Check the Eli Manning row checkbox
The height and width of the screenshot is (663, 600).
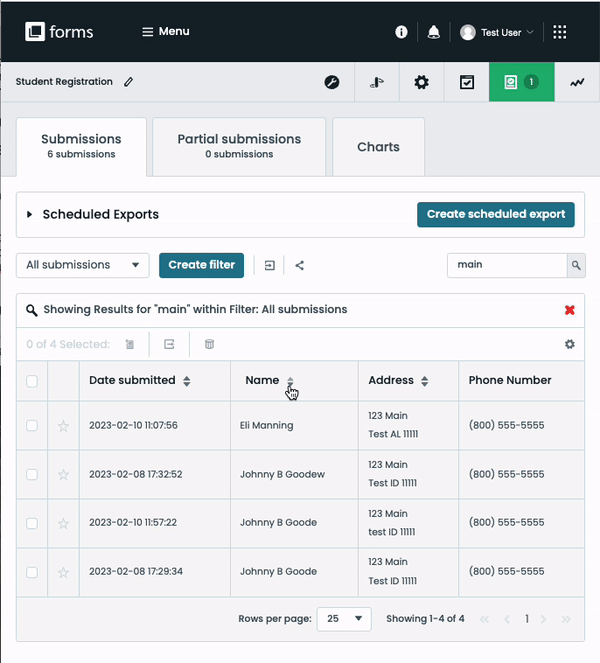(32, 426)
